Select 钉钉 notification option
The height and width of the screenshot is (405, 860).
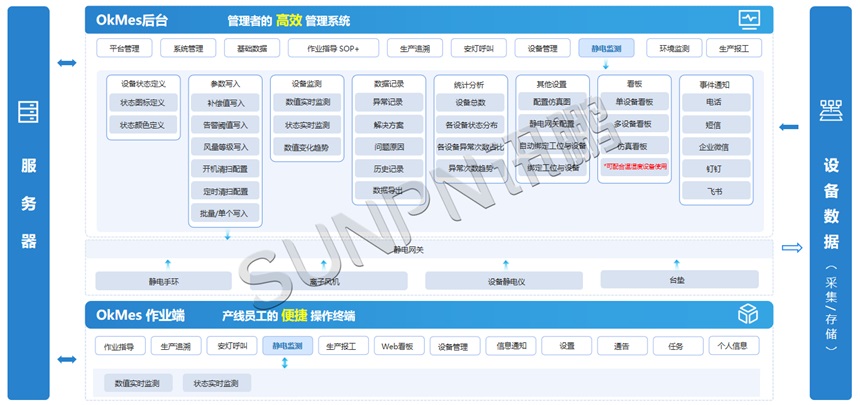tap(716, 168)
